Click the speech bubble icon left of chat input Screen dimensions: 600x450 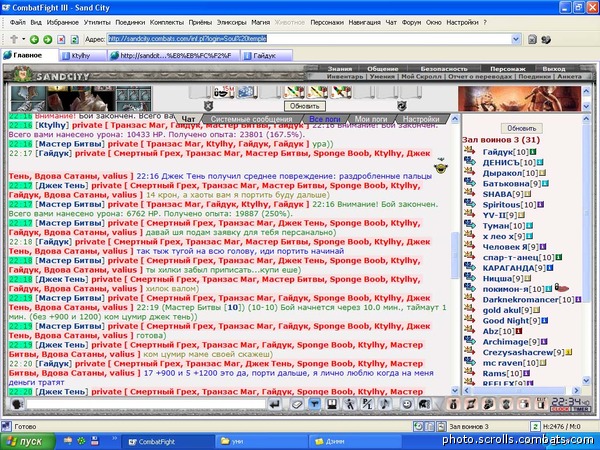click(17, 404)
